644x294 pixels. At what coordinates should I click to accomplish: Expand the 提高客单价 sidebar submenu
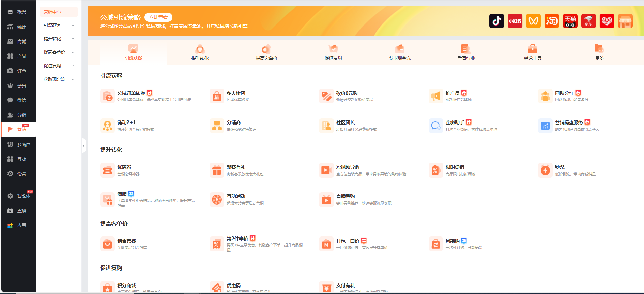[x=59, y=52]
